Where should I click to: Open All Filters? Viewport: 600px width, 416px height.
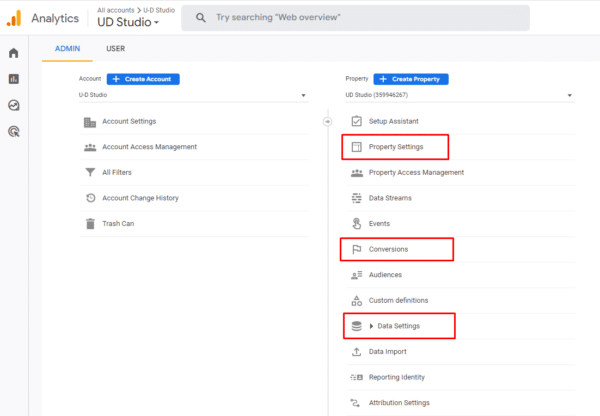point(117,173)
